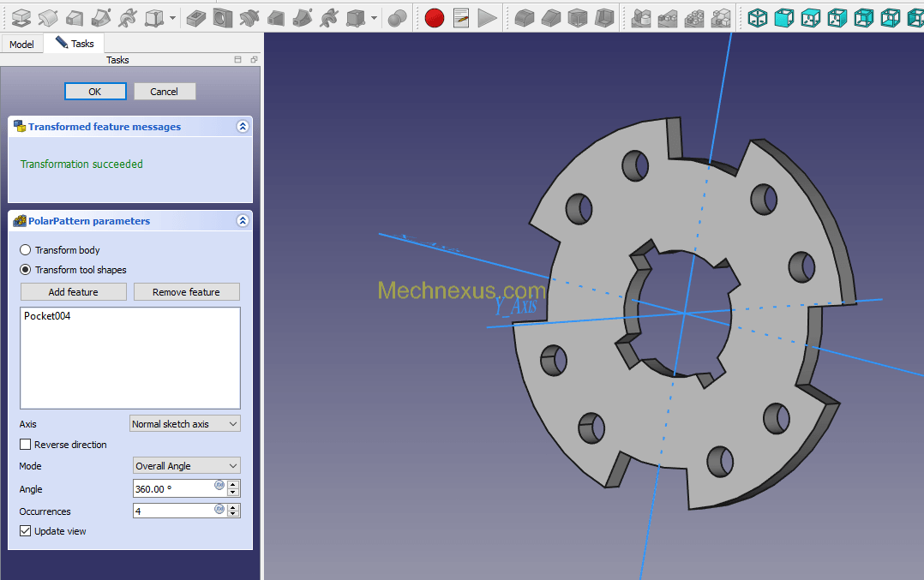Uncheck the Update view checkbox
924x580 pixels.
(x=26, y=531)
